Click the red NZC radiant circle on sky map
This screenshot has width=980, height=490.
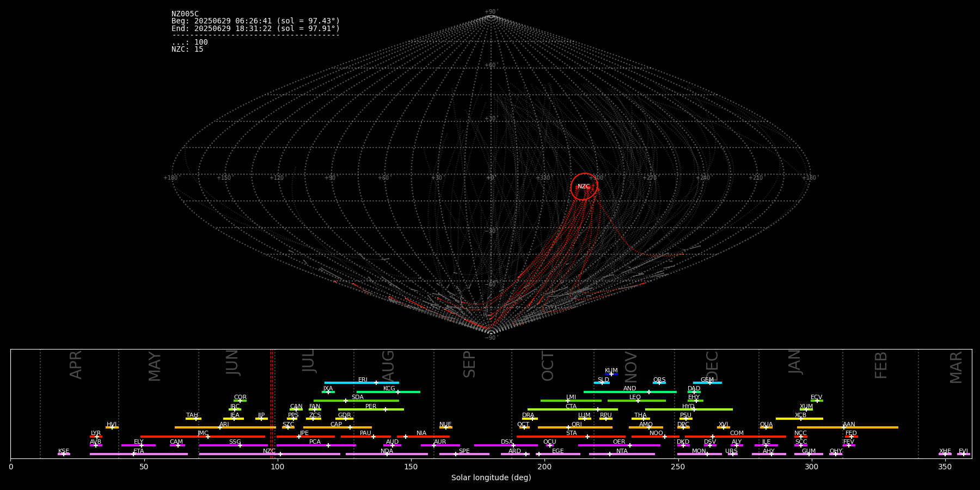[x=584, y=187]
